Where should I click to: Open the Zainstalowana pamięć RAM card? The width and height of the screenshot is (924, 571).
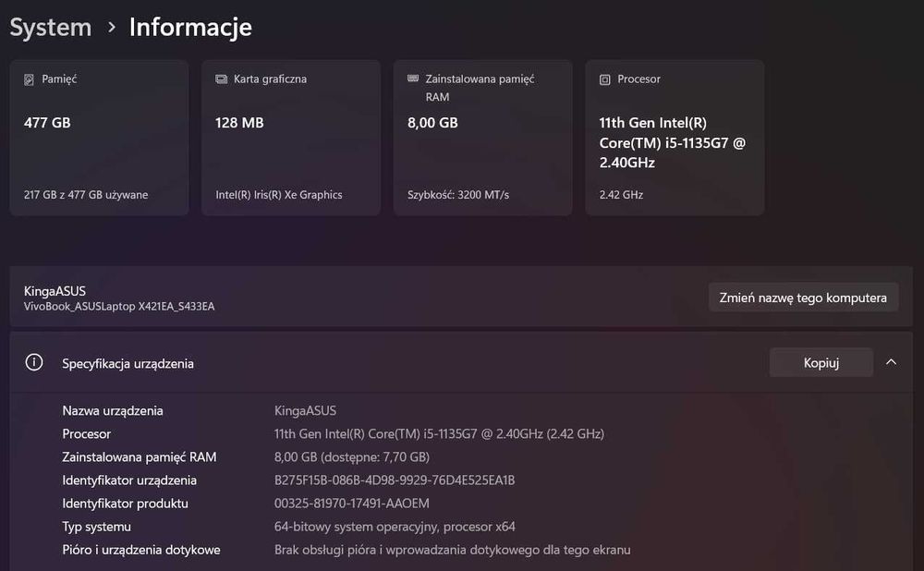482,139
